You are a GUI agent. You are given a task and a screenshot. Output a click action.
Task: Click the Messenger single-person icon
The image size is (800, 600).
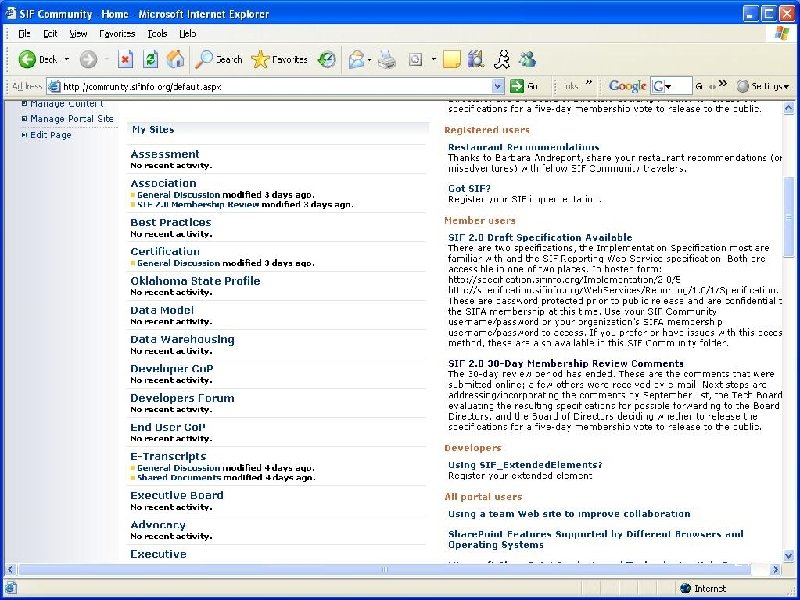click(x=502, y=60)
